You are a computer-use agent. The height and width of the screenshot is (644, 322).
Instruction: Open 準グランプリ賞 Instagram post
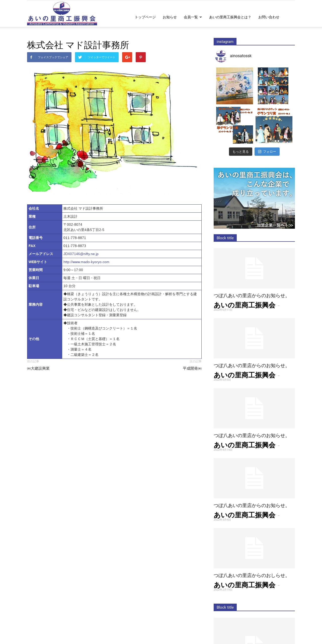(234, 125)
